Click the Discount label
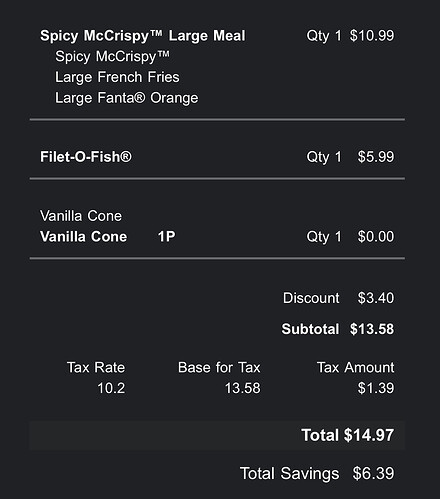This screenshot has height=499, width=440. [x=311, y=298]
